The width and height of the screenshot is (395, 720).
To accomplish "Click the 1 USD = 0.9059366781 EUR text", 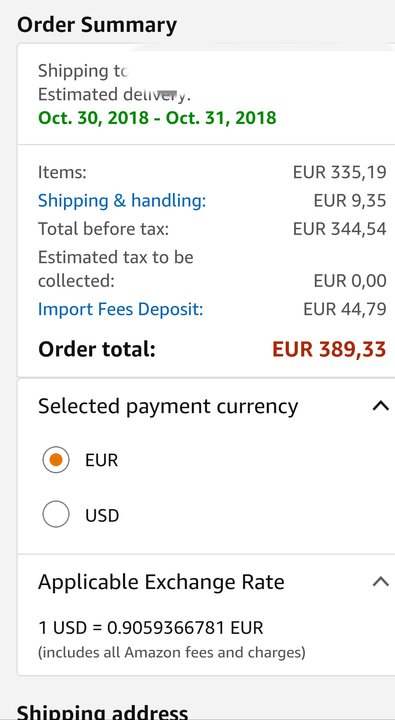I will (151, 628).
